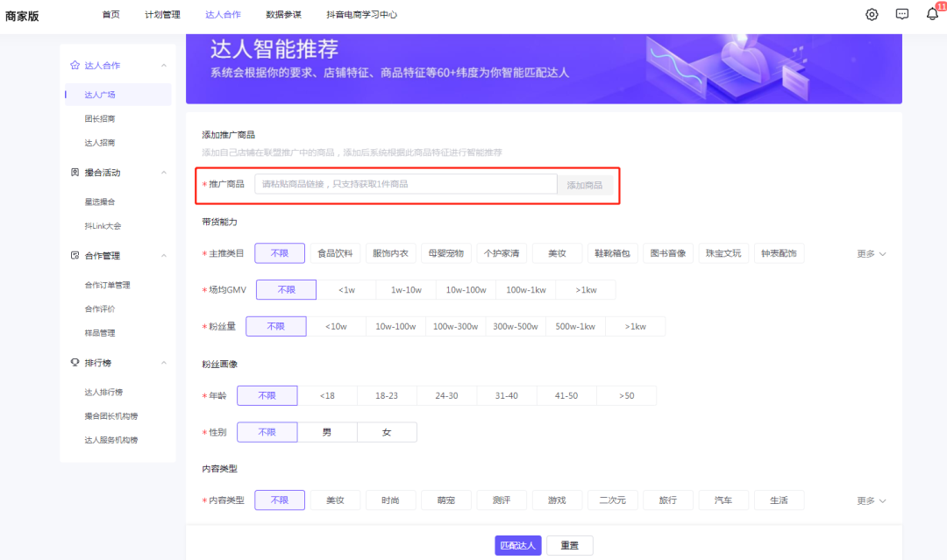Choose 10w-100w for 场均GMV

click(x=466, y=290)
